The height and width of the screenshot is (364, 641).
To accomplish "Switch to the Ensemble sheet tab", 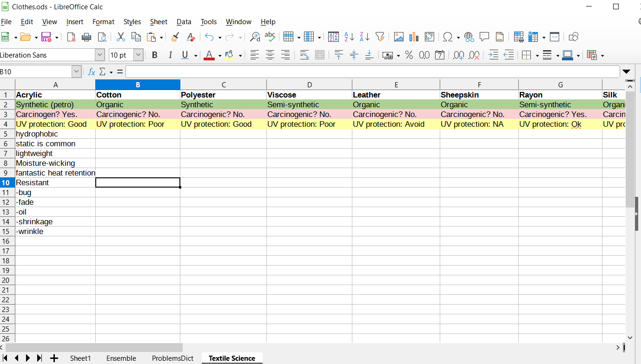I will [121, 358].
